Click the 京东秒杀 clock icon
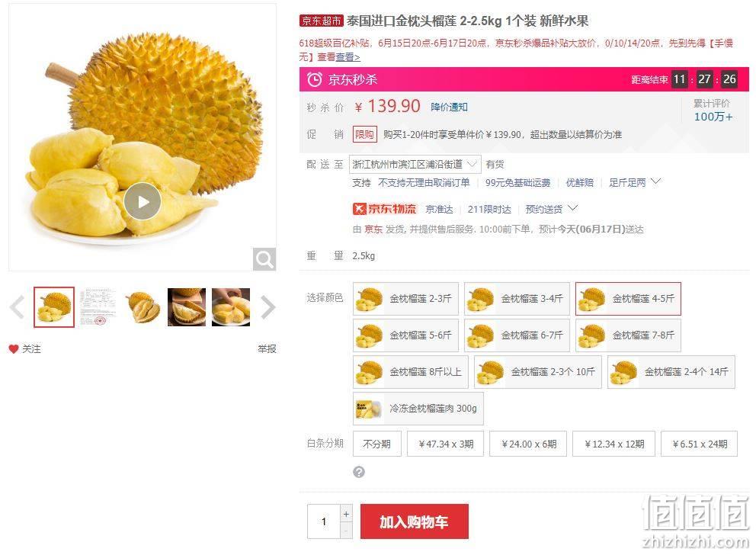756x555 pixels. (x=314, y=79)
